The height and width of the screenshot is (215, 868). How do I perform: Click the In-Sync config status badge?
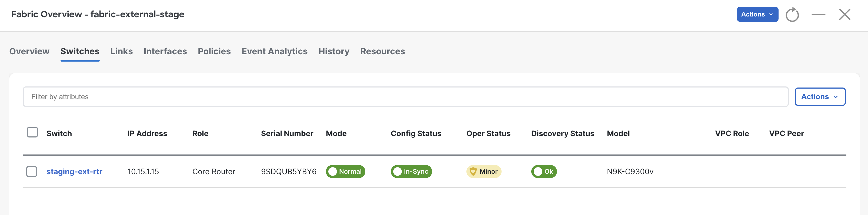pos(411,172)
